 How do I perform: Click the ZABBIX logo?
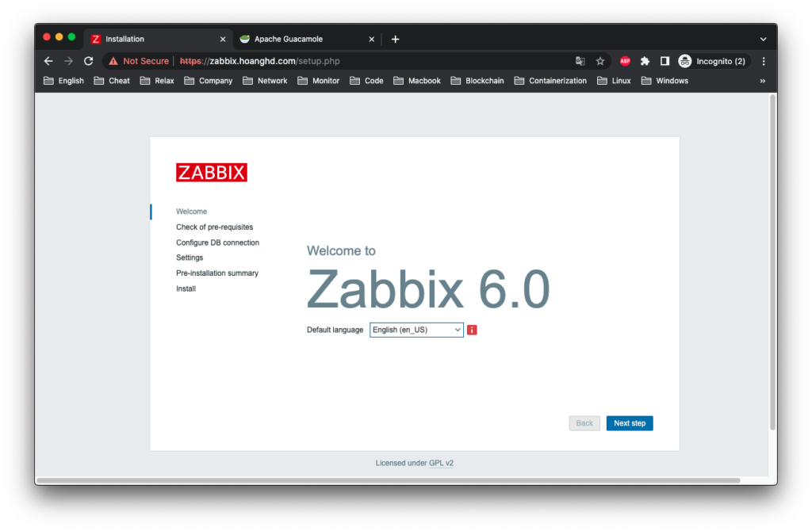211,172
